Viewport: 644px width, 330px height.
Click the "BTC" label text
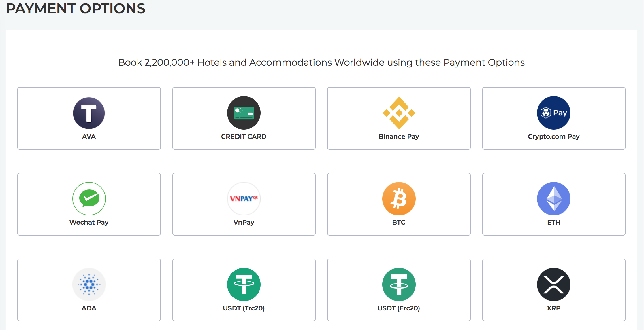point(399,222)
